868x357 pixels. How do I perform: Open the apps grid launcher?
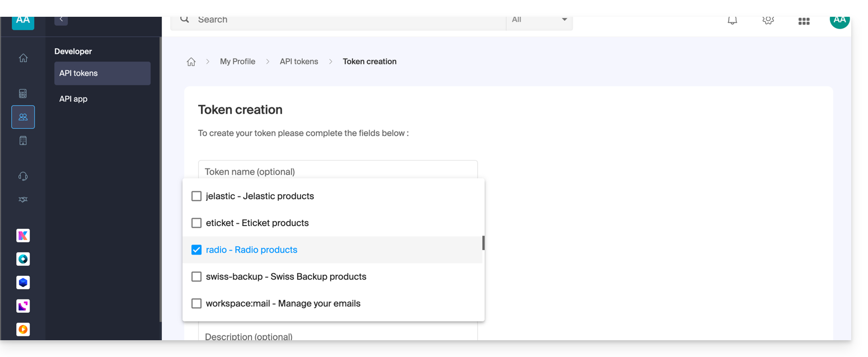click(x=804, y=21)
